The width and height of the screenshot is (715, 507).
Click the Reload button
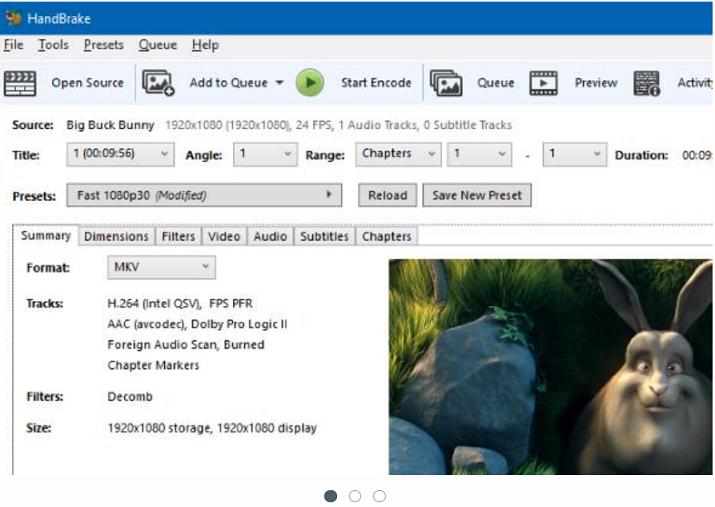tap(387, 195)
